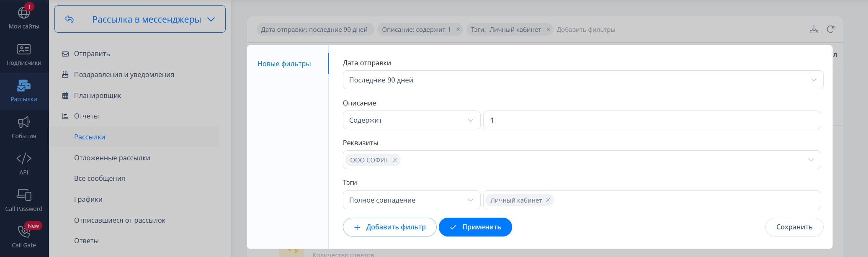Open API code icon
This screenshot has width=868, height=257.
tap(24, 159)
